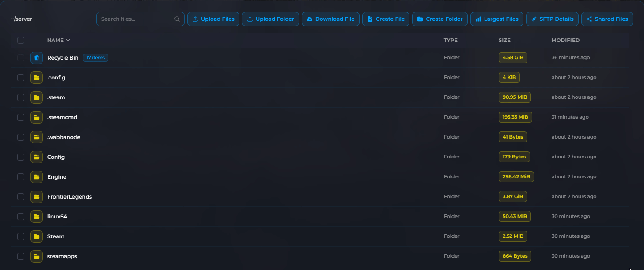644x270 pixels.
Task: Check the .steamcmd row checkbox
Action: click(x=21, y=117)
